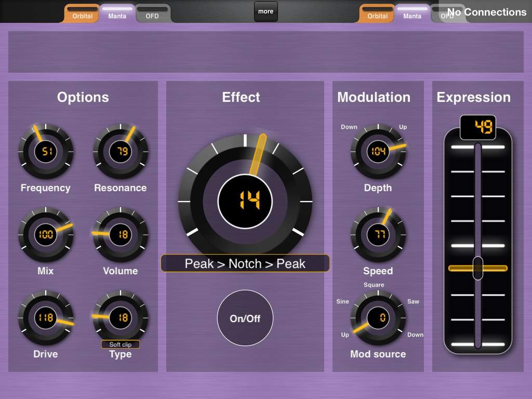The width and height of the screenshot is (532, 399).
Task: Click the Expression slider handle
Action: point(478,268)
